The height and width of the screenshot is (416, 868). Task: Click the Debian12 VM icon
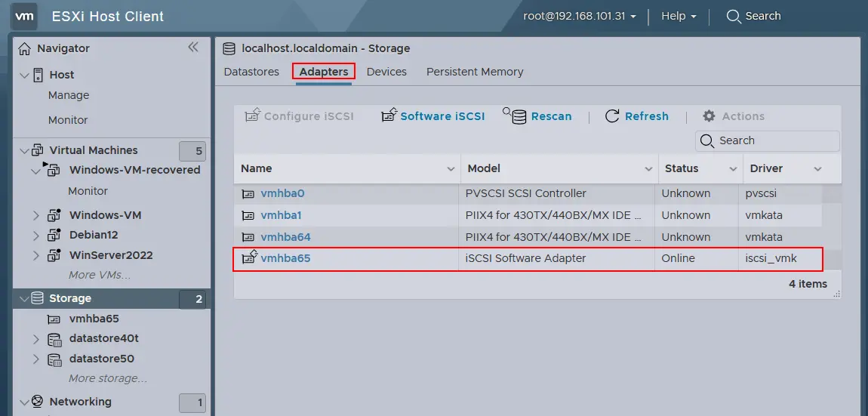tap(54, 235)
